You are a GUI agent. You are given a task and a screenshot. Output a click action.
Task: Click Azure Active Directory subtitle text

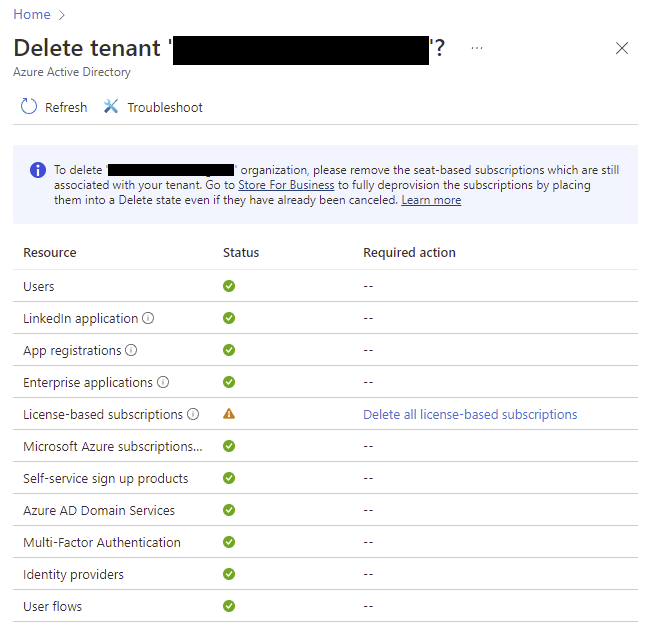[72, 72]
